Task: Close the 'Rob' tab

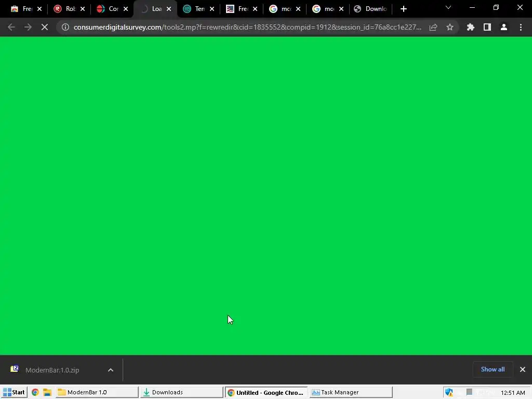Action: (83, 9)
